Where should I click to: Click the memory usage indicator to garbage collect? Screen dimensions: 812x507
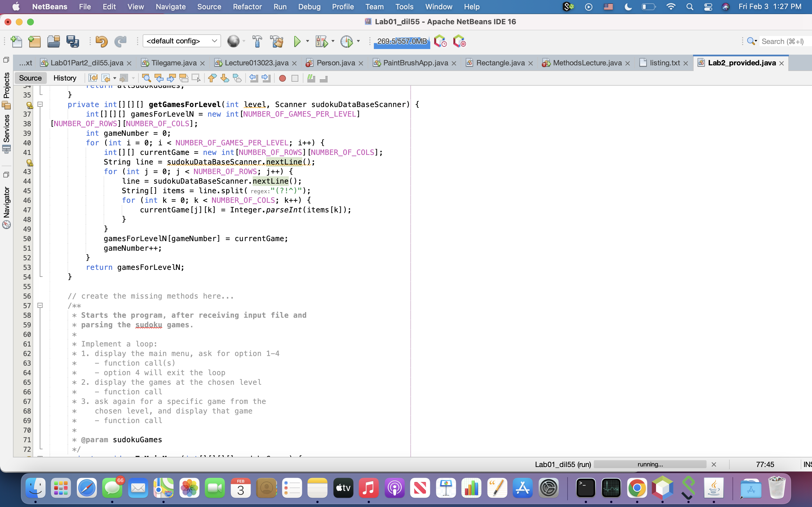402,41
